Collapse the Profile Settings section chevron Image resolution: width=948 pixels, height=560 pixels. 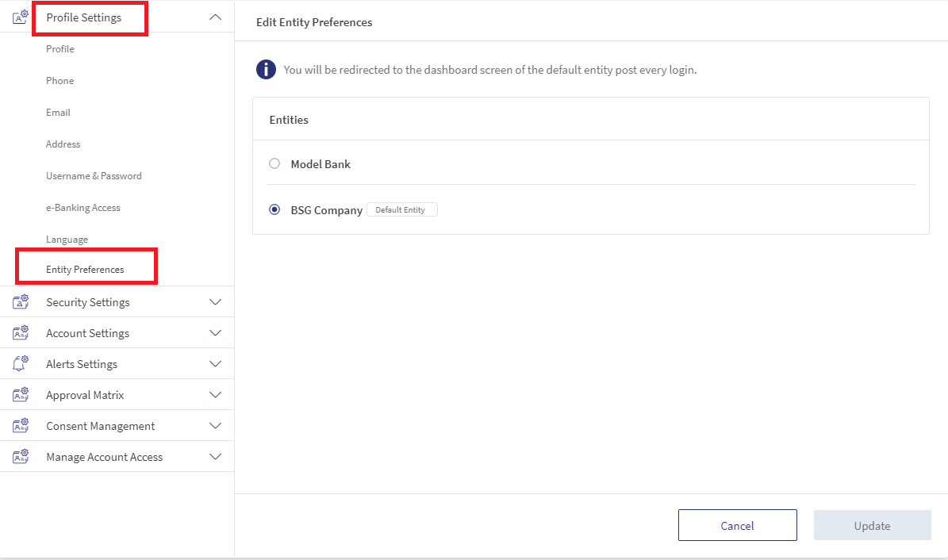[x=215, y=17]
